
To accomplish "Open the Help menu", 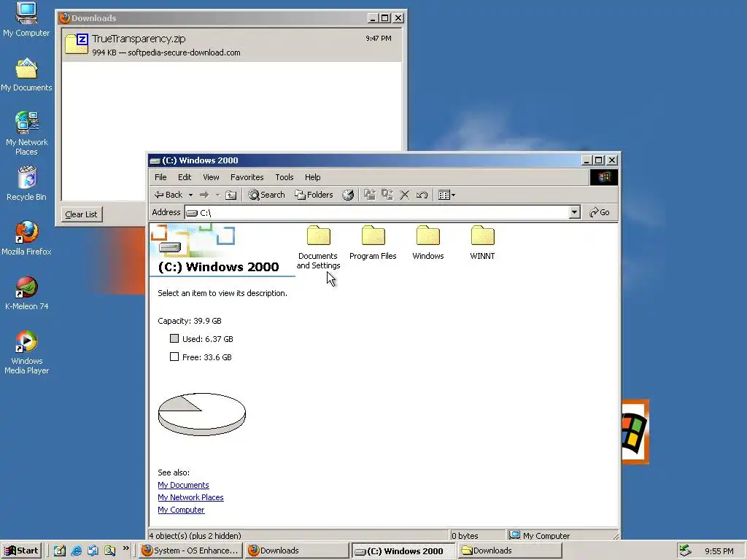I will click(312, 177).
